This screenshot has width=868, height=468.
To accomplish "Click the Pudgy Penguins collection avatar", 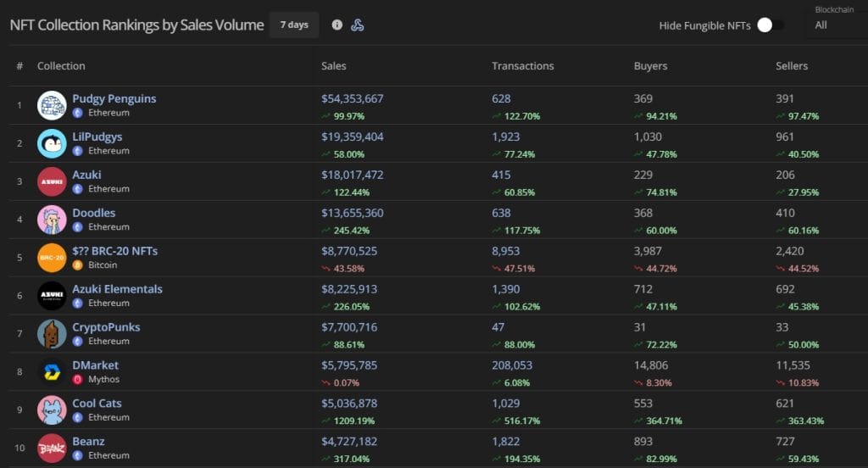I will pyautogui.click(x=52, y=105).
